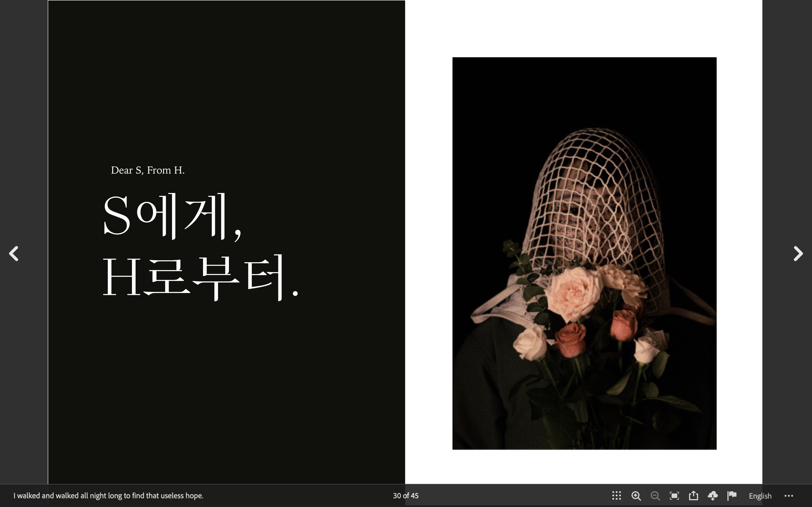Go to the next page
This screenshot has height=507, width=812.
(798, 253)
